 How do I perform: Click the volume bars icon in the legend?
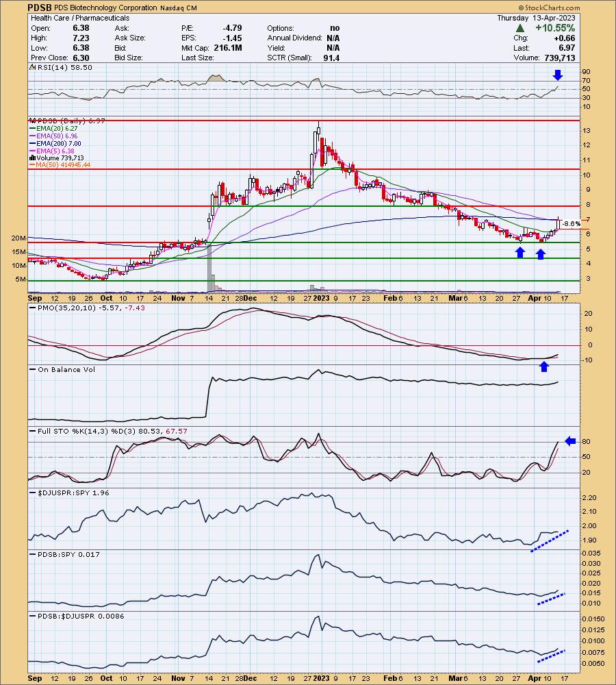pos(32,158)
